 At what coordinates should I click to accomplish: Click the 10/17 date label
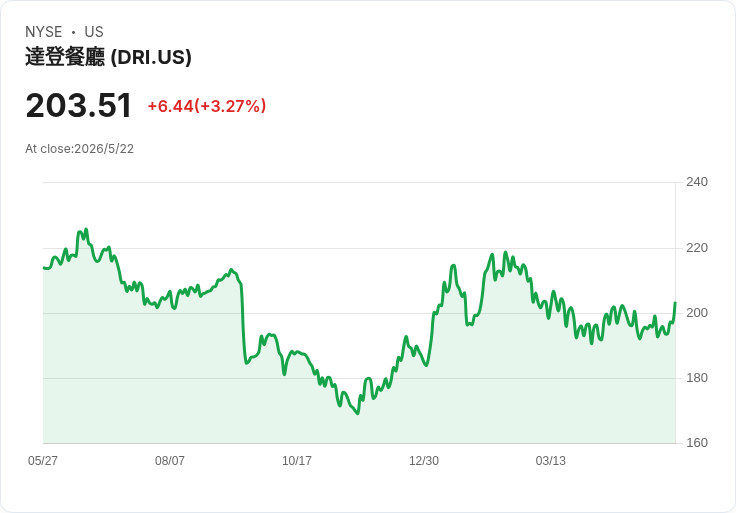click(x=297, y=461)
